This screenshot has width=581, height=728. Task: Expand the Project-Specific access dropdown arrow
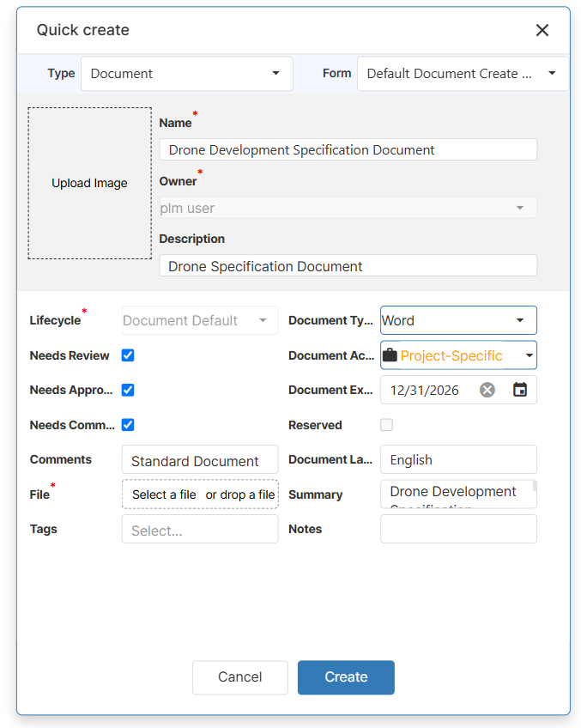click(x=529, y=355)
